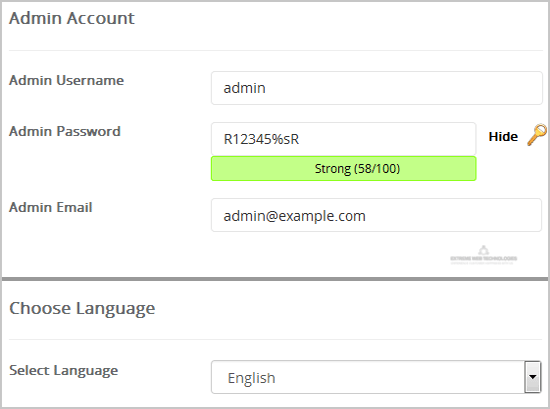
Task: Click the R12345%sR password text
Action: click(x=261, y=139)
